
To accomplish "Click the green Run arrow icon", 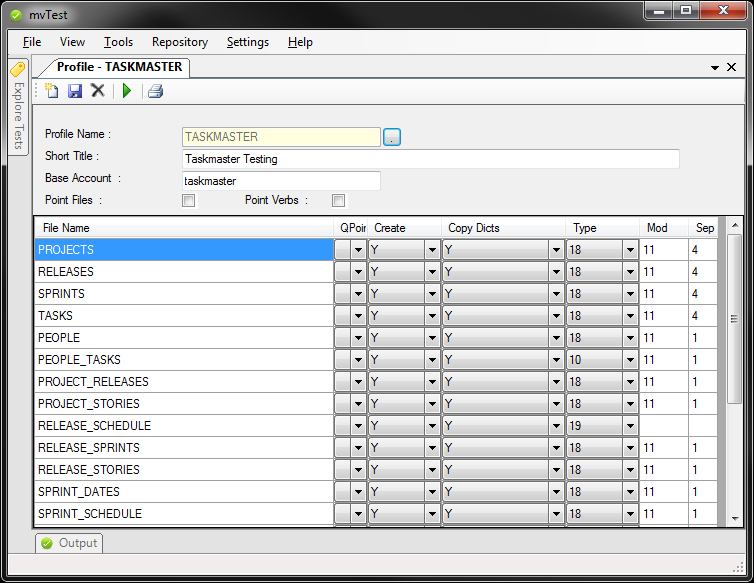I will coord(127,91).
